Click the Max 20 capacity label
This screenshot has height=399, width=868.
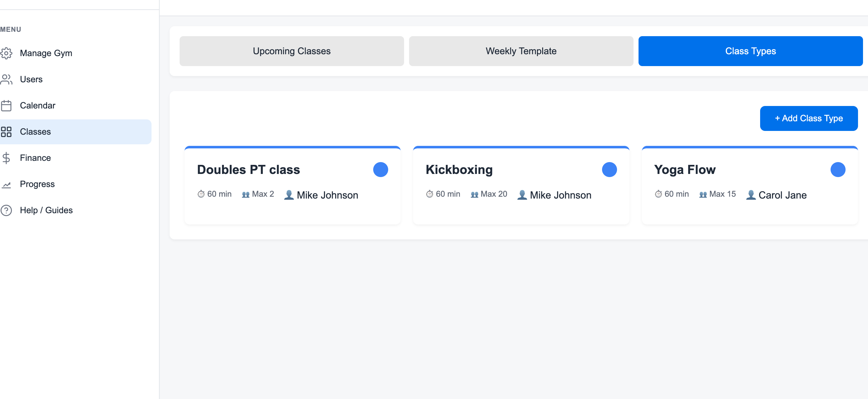tap(494, 194)
